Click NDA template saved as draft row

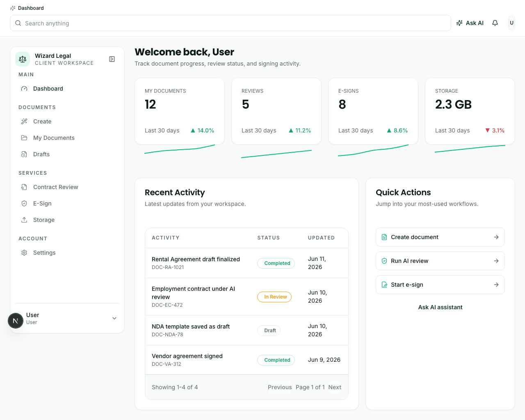247,330
